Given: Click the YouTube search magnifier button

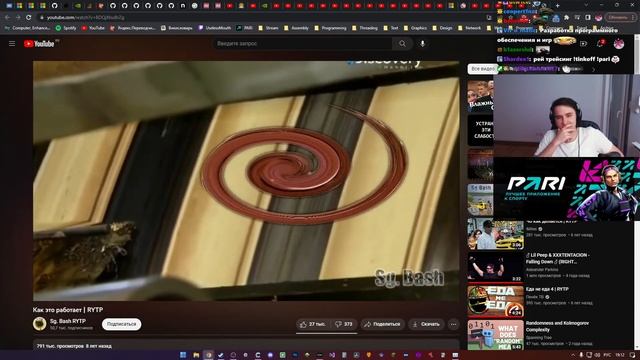Looking at the screenshot, I should pos(402,44).
